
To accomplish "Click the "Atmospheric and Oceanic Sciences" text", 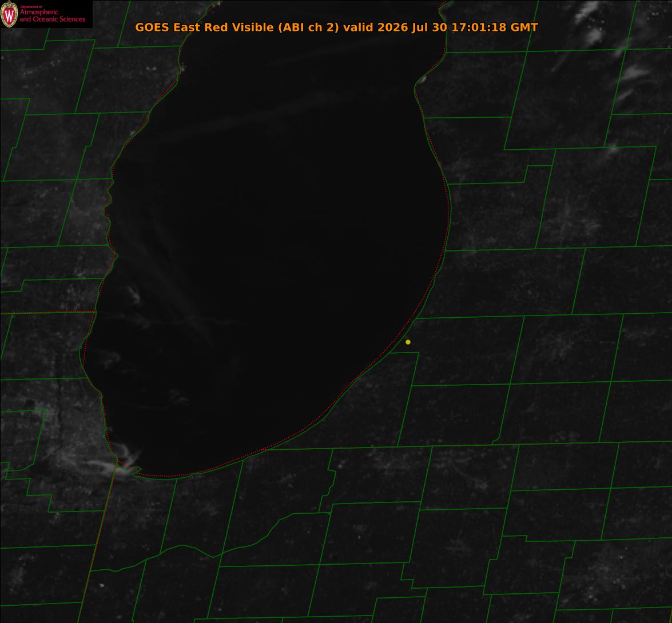I will 52,15.
